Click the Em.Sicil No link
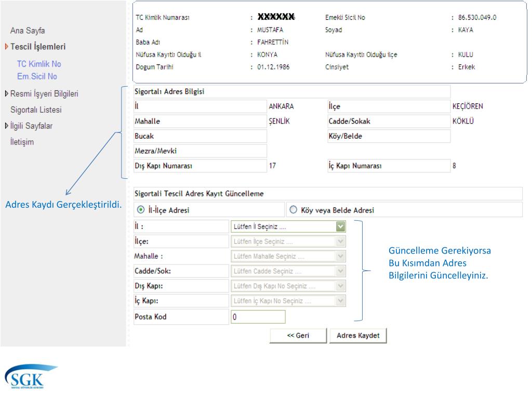The height and width of the screenshot is (399, 532). tap(37, 76)
